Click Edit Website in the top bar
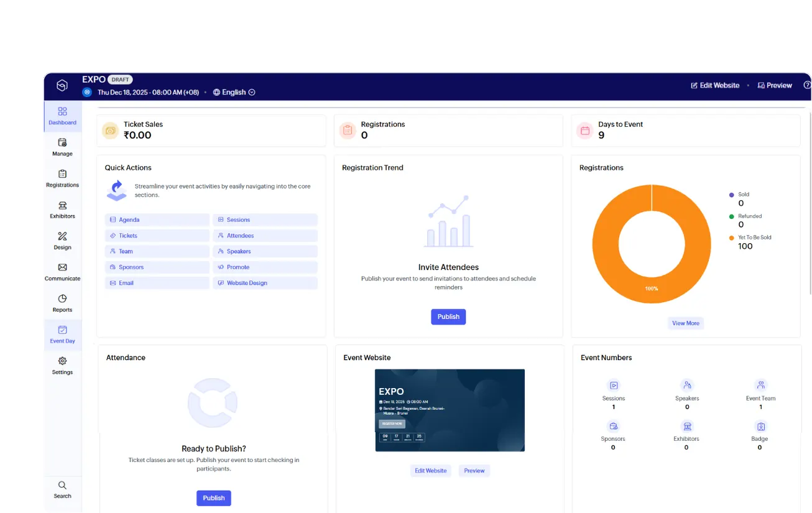The height and width of the screenshot is (513, 812). point(715,85)
